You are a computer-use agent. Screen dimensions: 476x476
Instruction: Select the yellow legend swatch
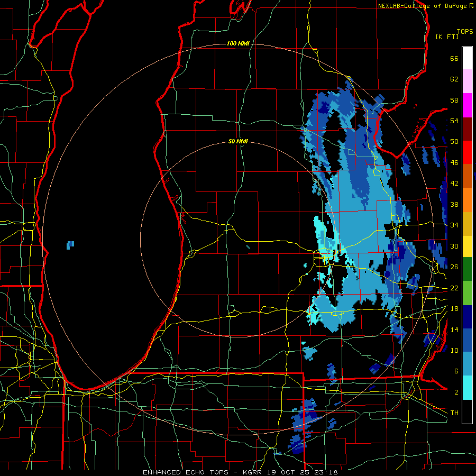(x=467, y=246)
